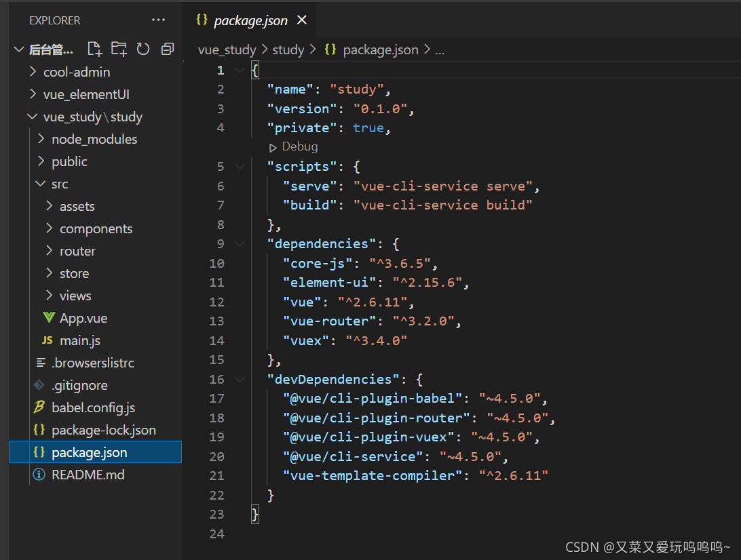Click the "core-js" dependency key
Viewport: 741px width, 560px height.
[x=318, y=263]
